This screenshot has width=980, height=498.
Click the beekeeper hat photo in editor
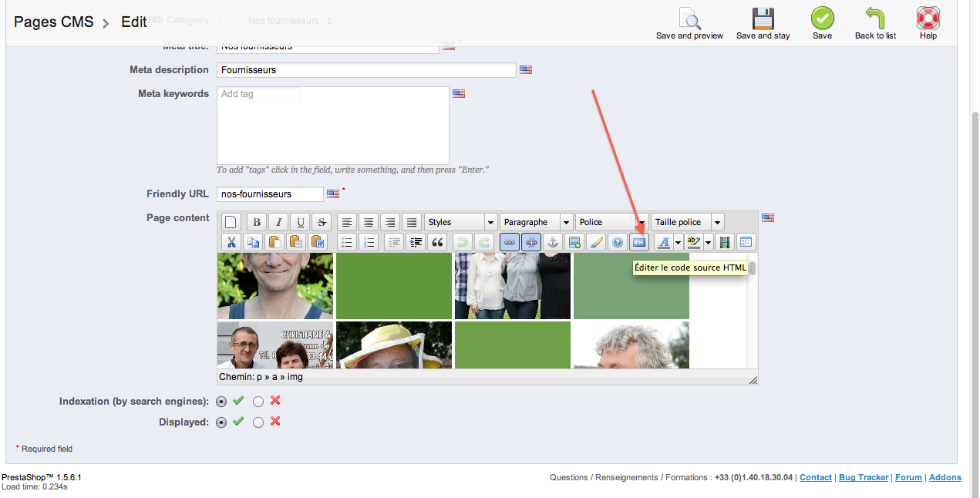394,345
